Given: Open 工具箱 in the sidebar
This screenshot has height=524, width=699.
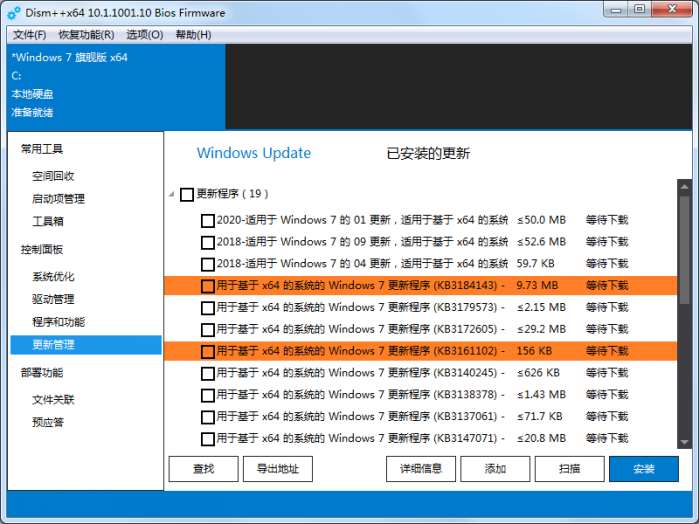Looking at the screenshot, I should point(48,221).
